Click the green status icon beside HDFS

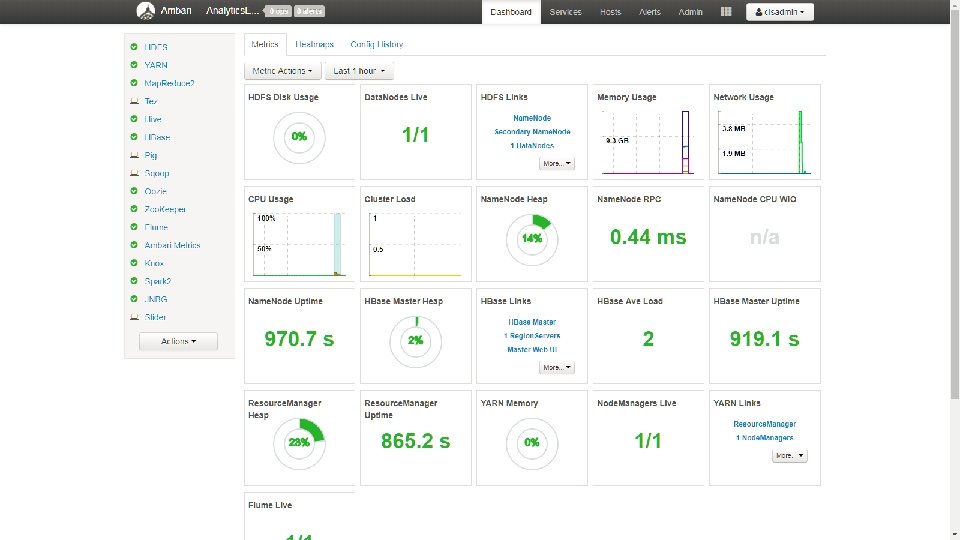tap(134, 47)
